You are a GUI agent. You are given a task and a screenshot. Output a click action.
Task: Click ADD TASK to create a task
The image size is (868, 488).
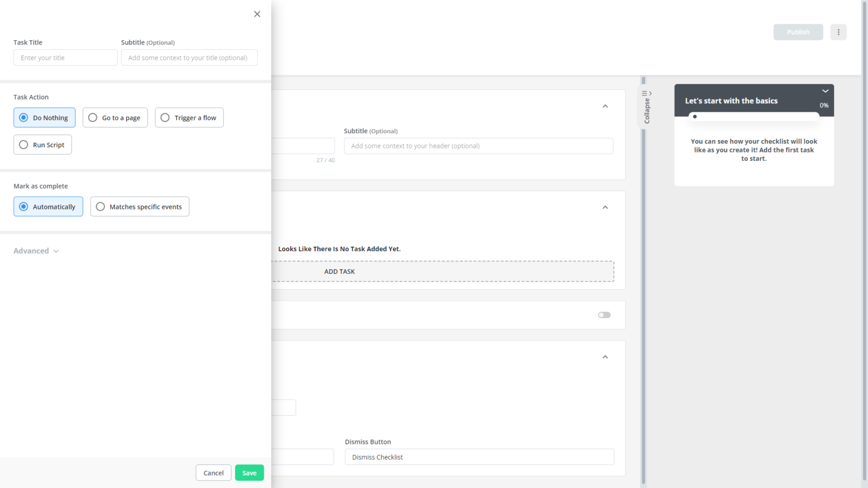339,271
